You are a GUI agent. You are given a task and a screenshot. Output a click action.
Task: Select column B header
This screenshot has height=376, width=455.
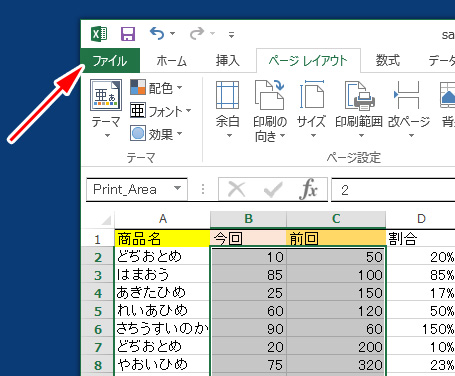(x=248, y=219)
